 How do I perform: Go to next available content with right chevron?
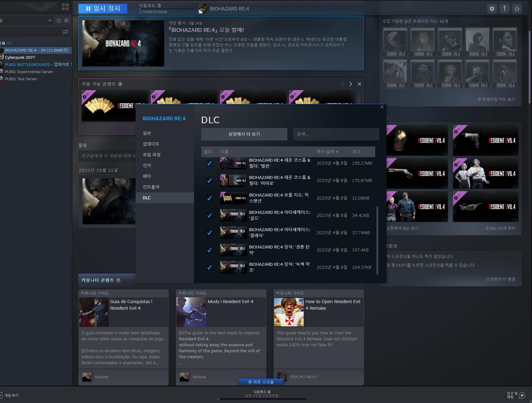(x=350, y=84)
